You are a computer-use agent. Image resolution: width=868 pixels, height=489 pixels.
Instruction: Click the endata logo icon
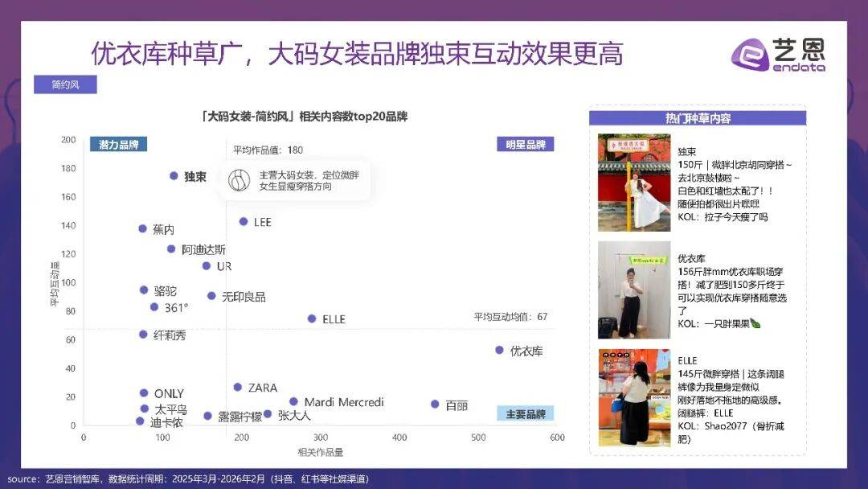tap(751, 55)
